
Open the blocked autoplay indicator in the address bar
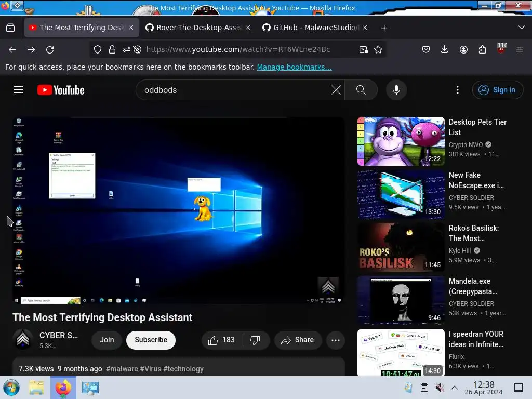[x=137, y=49]
